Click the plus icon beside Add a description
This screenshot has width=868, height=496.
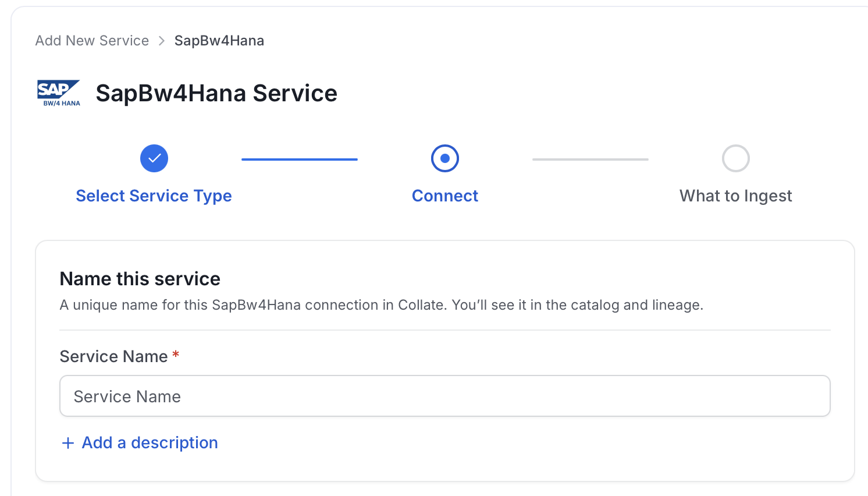click(x=68, y=443)
